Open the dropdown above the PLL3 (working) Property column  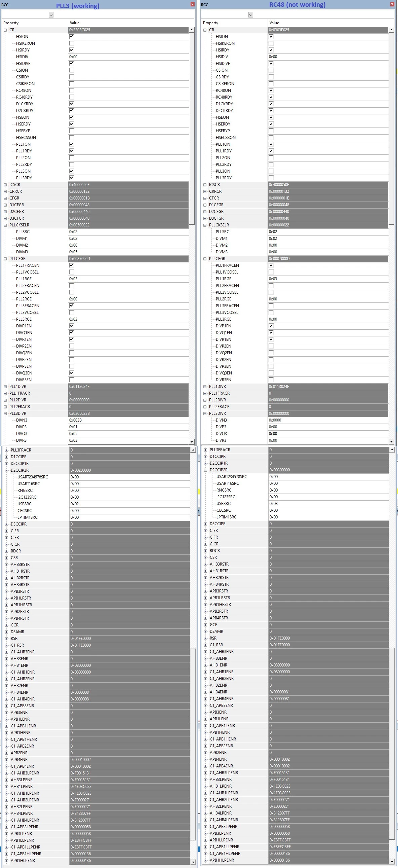(51, 14)
